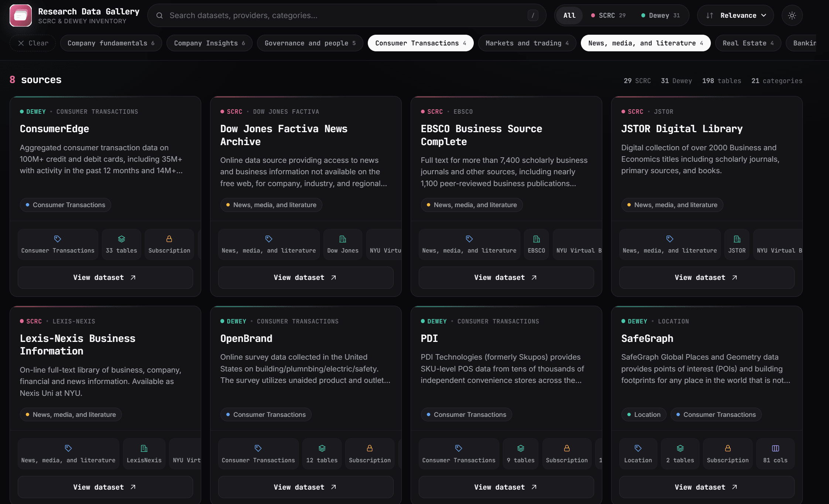The image size is (829, 504).
Task: View the JSTOR Digital Library dataset
Action: pos(706,277)
